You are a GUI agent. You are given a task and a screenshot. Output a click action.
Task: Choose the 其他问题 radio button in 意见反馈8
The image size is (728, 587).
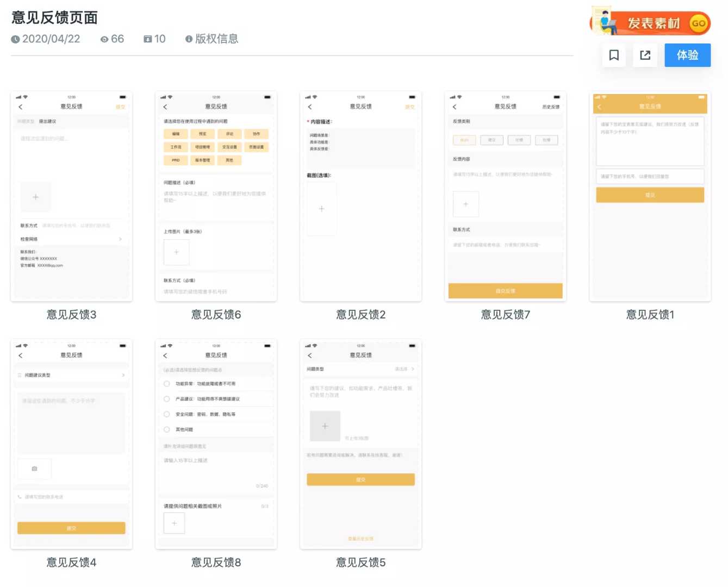[167, 429]
